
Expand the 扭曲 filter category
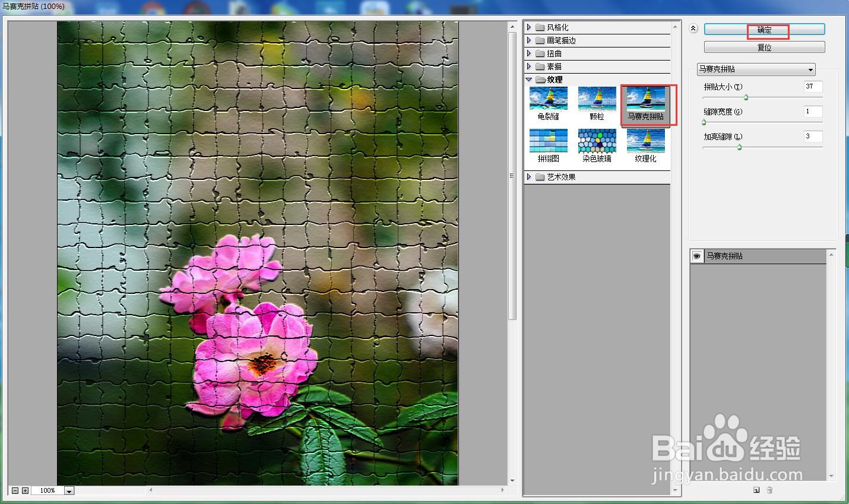[x=529, y=53]
